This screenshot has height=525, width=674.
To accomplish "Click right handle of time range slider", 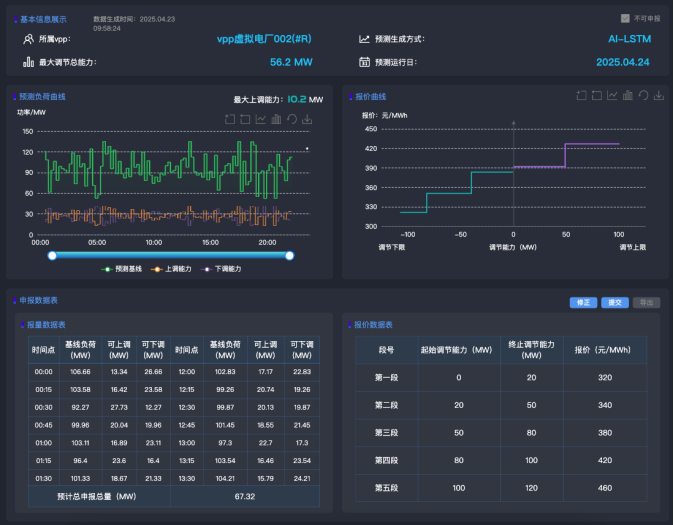I will coord(289,255).
